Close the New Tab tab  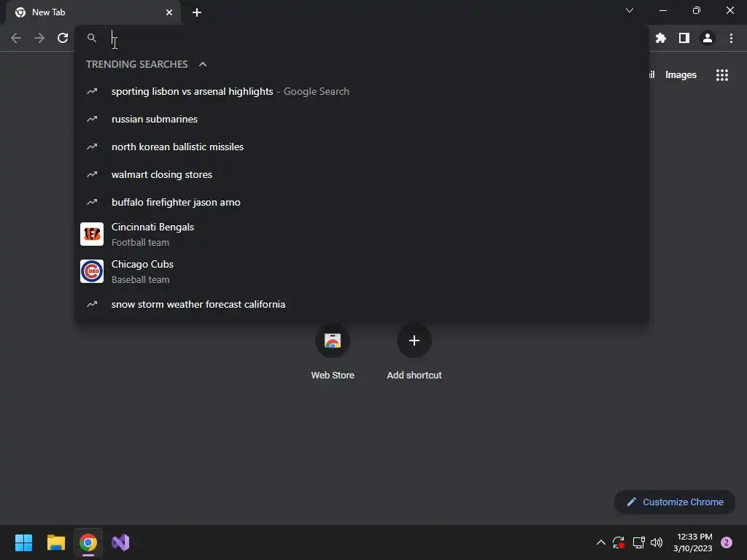tap(169, 12)
